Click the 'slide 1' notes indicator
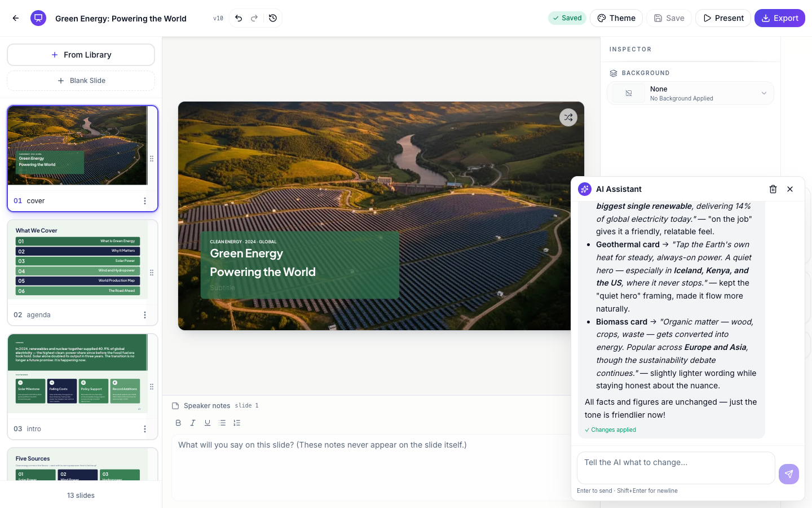 click(246, 406)
